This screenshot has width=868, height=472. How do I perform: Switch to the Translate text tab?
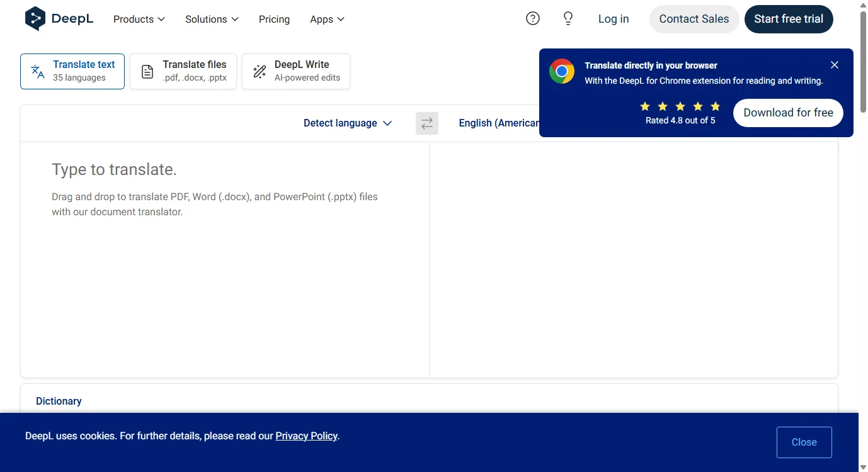[x=72, y=71]
